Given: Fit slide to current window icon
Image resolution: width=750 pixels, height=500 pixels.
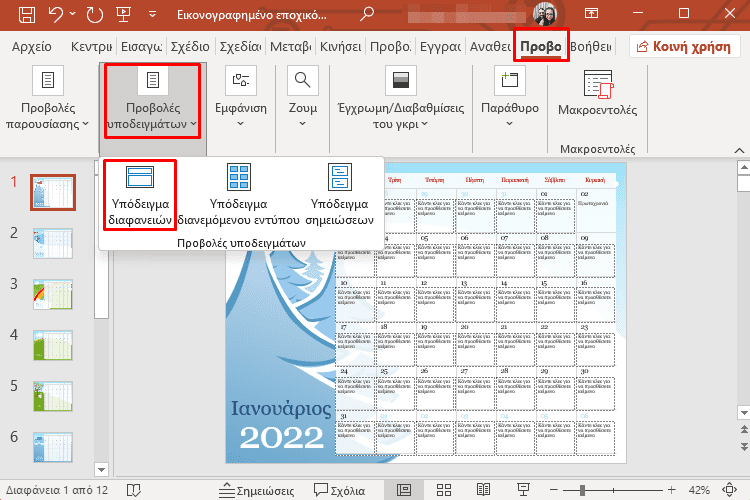Looking at the screenshot, I should click(729, 490).
